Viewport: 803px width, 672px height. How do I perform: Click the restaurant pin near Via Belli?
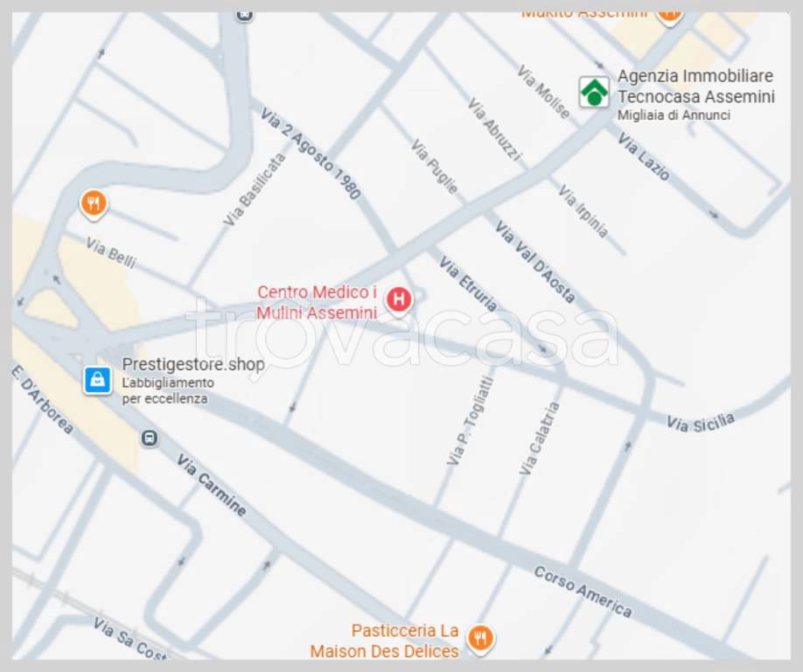click(94, 205)
